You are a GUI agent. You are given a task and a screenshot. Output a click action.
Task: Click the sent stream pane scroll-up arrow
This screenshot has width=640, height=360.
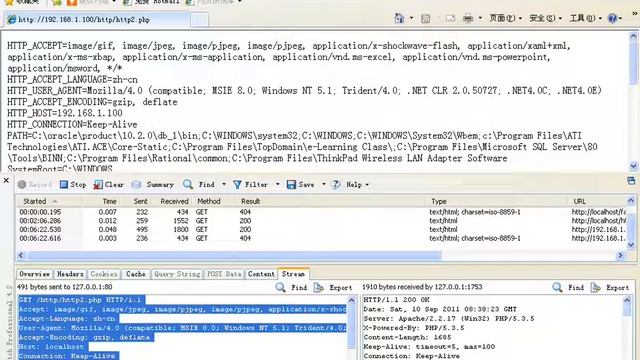(x=352, y=300)
